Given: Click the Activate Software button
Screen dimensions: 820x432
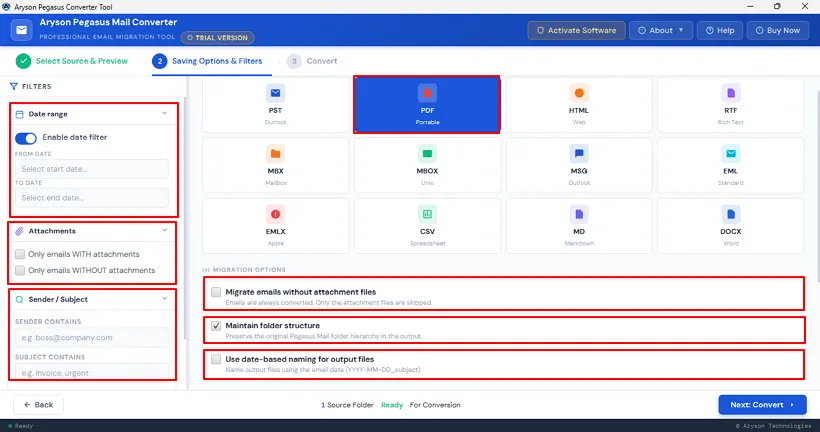Looking at the screenshot, I should click(x=576, y=30).
